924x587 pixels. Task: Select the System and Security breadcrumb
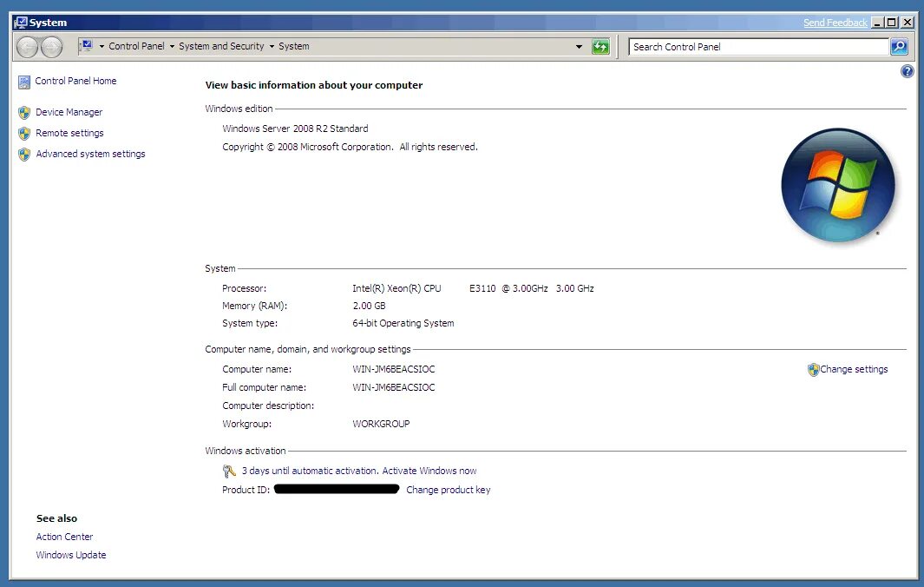[x=221, y=46]
